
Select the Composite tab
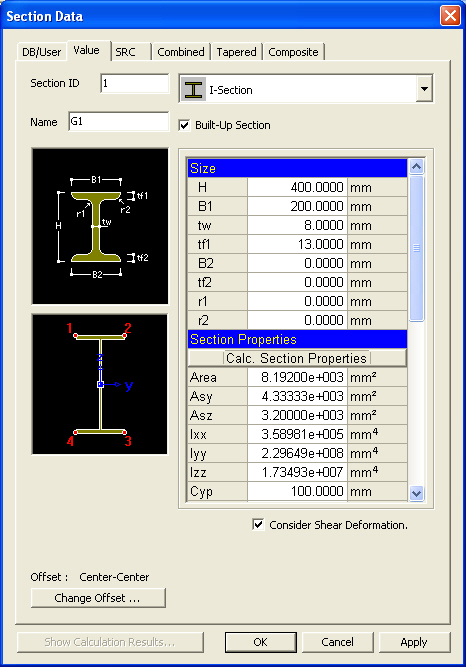(293, 52)
